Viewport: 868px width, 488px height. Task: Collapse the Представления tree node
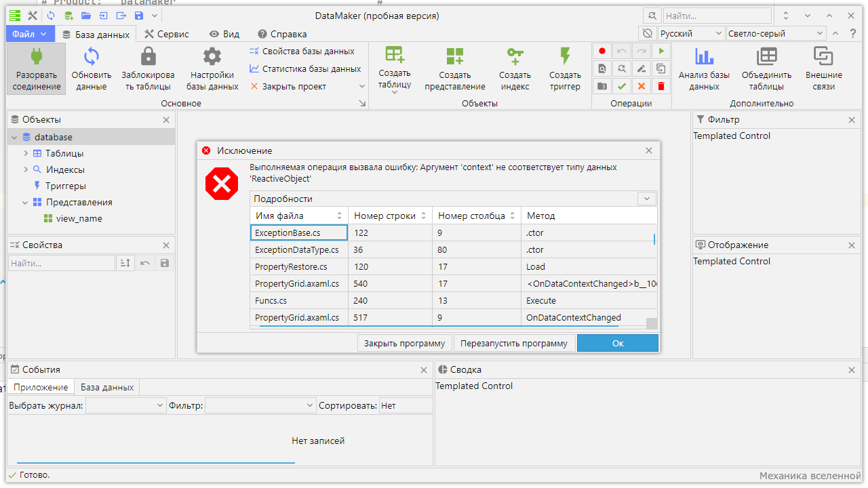tap(26, 202)
